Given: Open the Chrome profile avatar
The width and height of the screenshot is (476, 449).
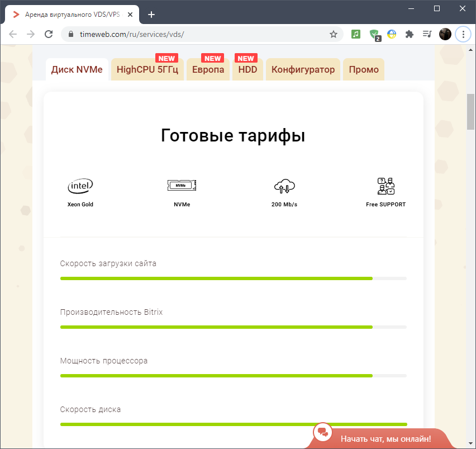Looking at the screenshot, I should click(445, 34).
